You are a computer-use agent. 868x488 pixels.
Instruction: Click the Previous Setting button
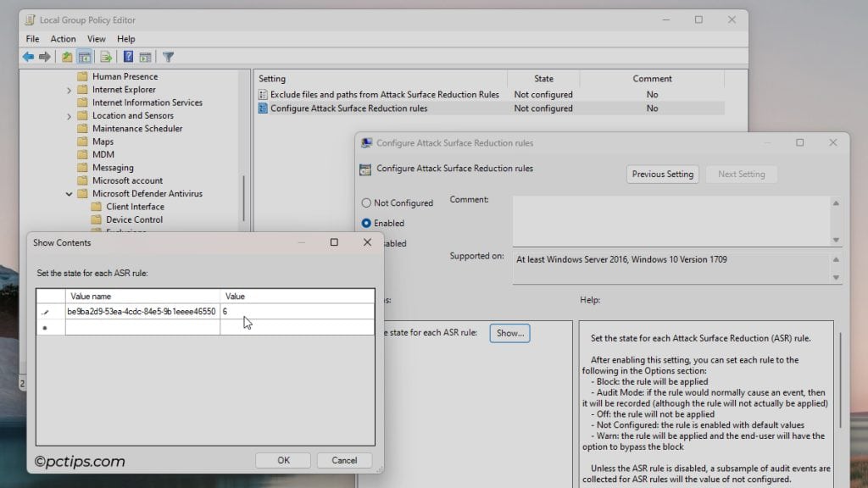[x=662, y=174]
